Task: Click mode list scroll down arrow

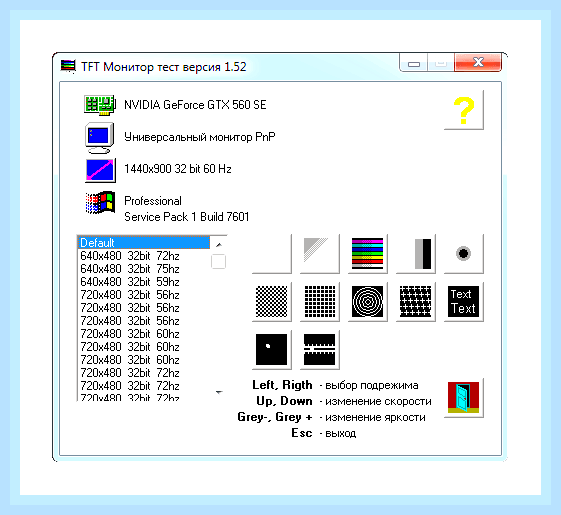Action: (x=219, y=393)
